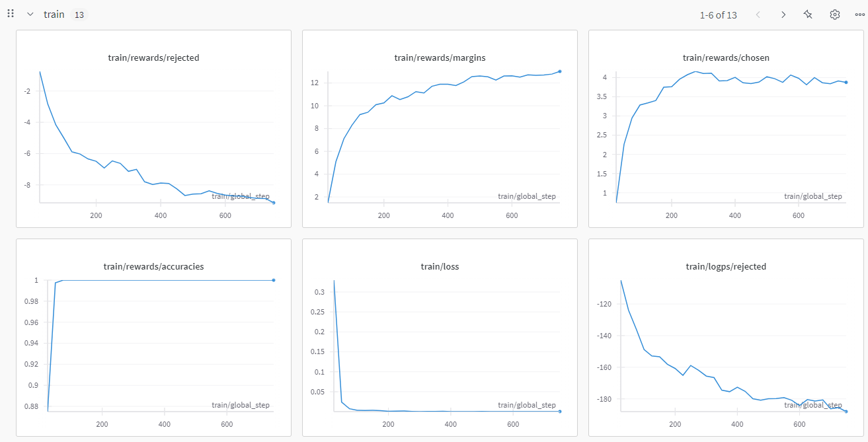Grab the train section drag handle
The height and width of the screenshot is (442, 868).
(11, 14)
